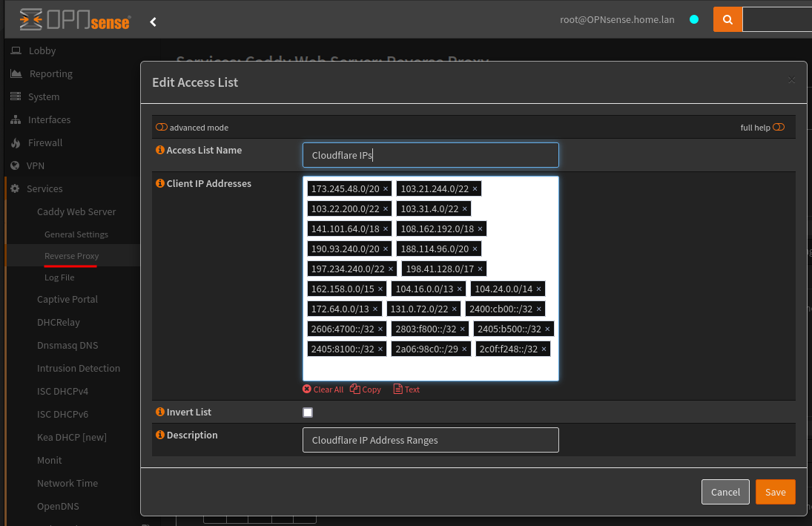The width and height of the screenshot is (812, 526).
Task: Remove the 172.64.0.0/13 tag
Action: (375, 309)
